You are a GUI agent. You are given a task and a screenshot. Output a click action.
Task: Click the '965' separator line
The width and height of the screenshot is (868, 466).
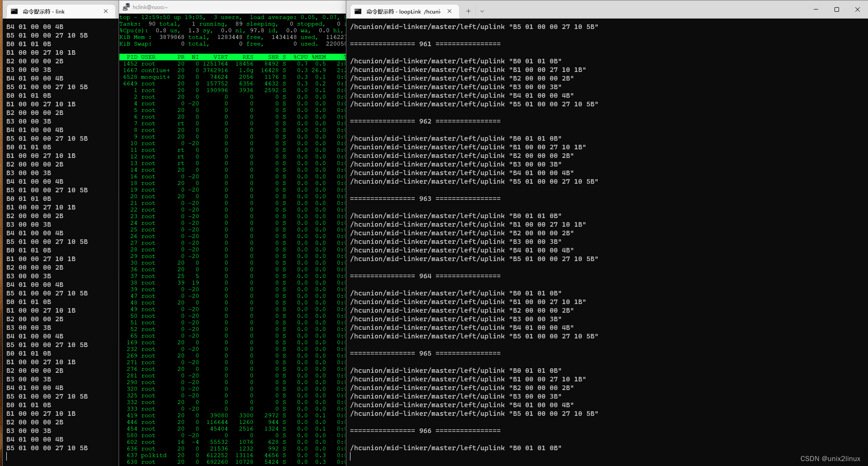tap(425, 353)
